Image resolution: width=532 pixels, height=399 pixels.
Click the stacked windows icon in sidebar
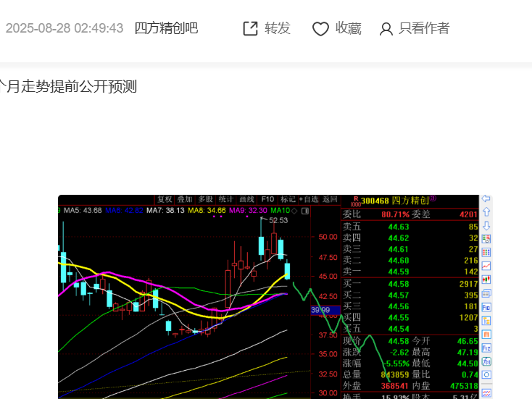pos(486,293)
